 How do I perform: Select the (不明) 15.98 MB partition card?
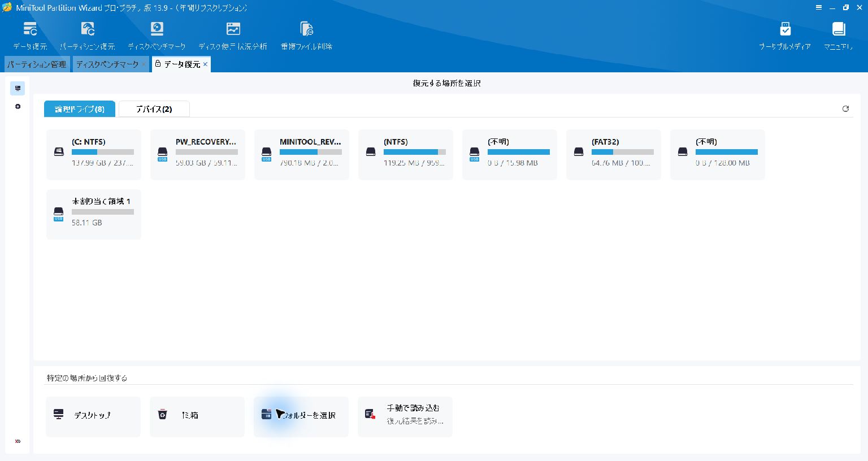pos(510,154)
